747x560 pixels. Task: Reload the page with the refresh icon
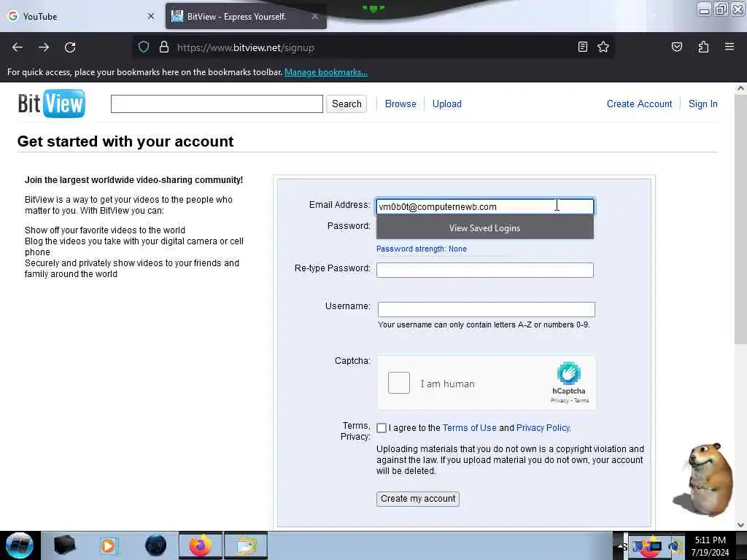[x=70, y=47]
